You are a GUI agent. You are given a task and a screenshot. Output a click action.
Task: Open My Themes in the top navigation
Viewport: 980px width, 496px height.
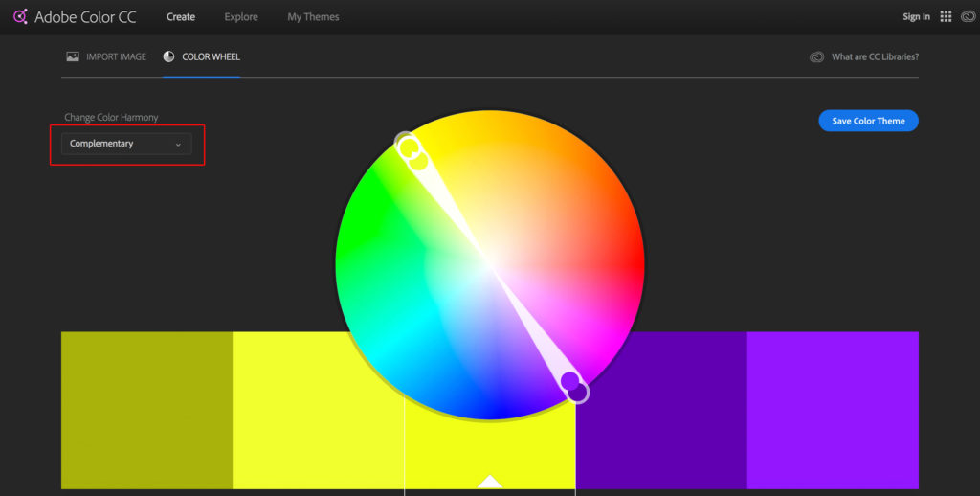click(313, 17)
